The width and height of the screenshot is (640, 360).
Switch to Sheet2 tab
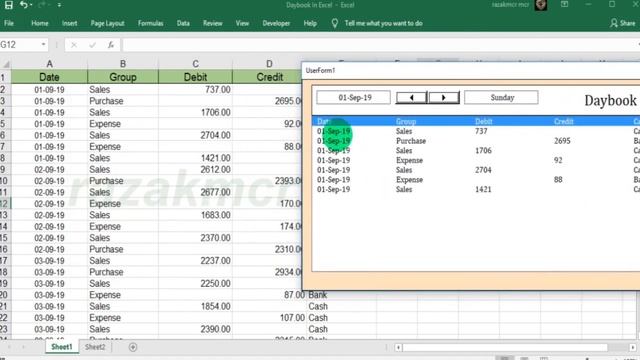[95, 347]
